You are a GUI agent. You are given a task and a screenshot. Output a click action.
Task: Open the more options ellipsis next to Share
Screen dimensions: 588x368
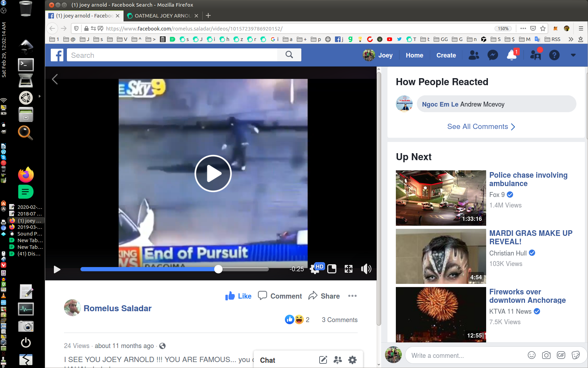coord(352,296)
